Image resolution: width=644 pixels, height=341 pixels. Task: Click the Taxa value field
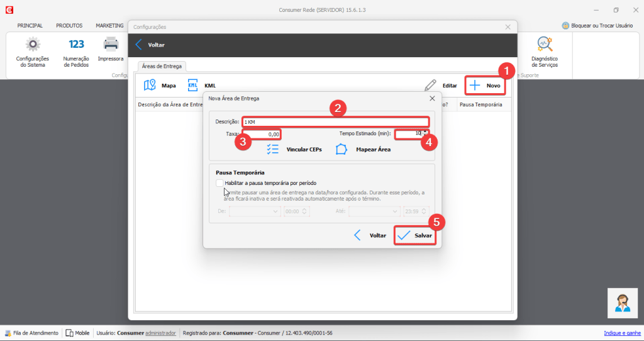(261, 134)
